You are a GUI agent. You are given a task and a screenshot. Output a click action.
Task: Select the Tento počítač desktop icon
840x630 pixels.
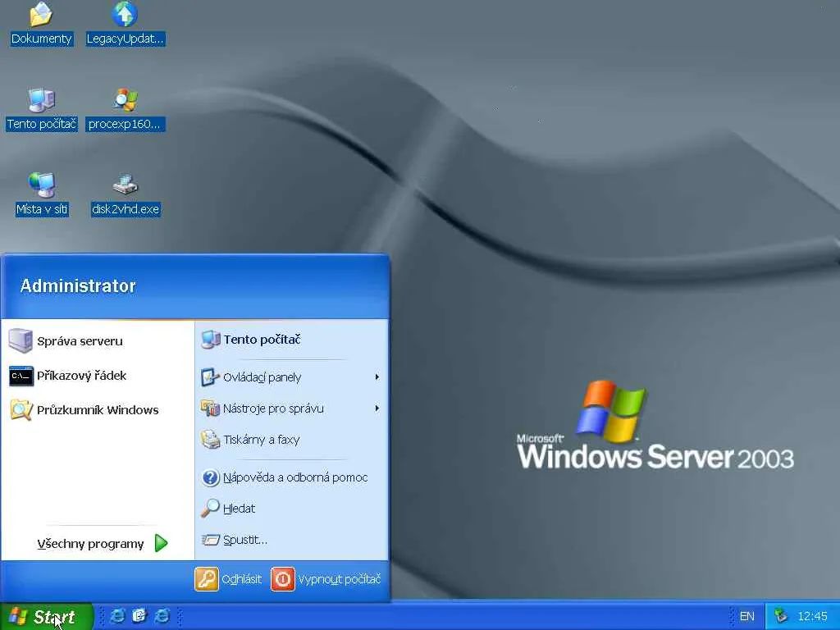click(x=42, y=110)
